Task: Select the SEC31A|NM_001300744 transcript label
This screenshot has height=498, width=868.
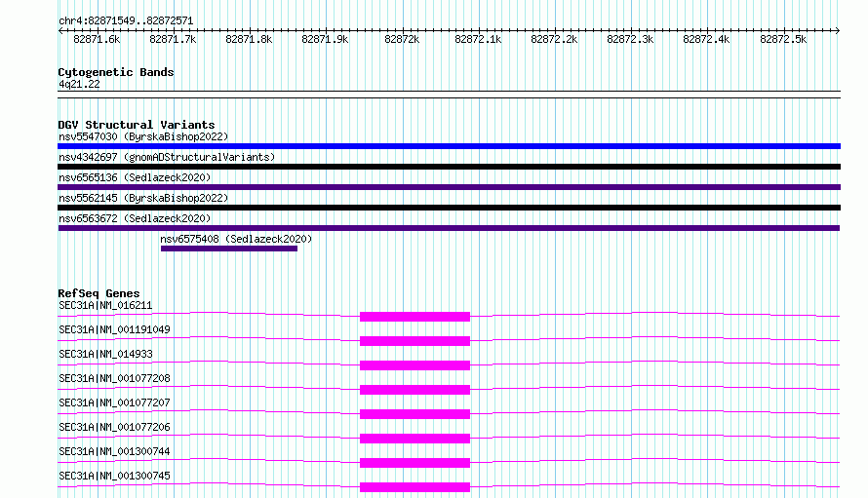Action: coord(114,451)
